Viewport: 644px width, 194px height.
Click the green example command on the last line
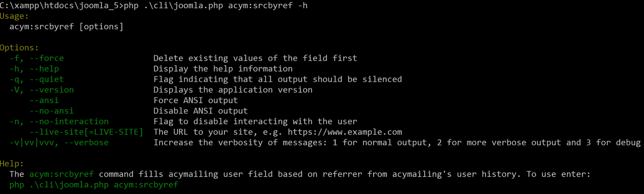tap(94, 185)
